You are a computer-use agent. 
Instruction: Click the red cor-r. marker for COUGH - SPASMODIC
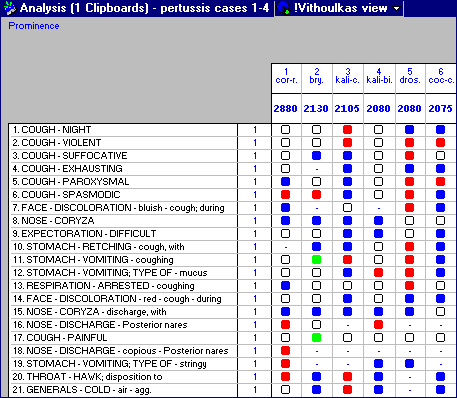(286, 195)
